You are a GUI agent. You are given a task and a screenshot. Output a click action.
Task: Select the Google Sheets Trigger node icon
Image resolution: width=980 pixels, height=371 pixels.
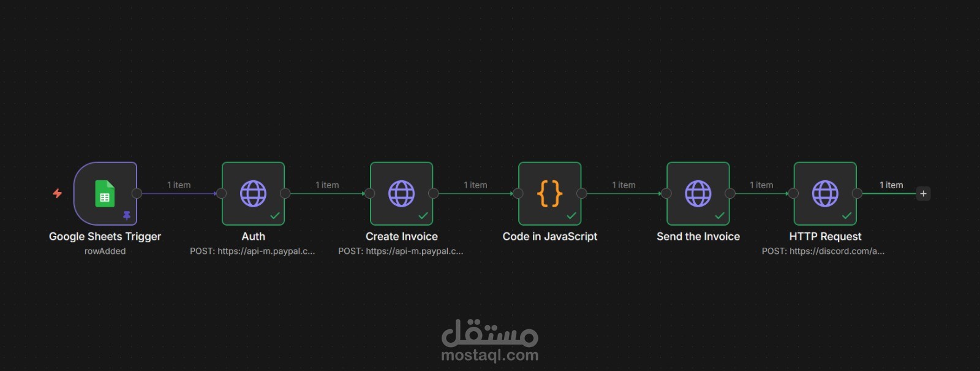point(105,194)
